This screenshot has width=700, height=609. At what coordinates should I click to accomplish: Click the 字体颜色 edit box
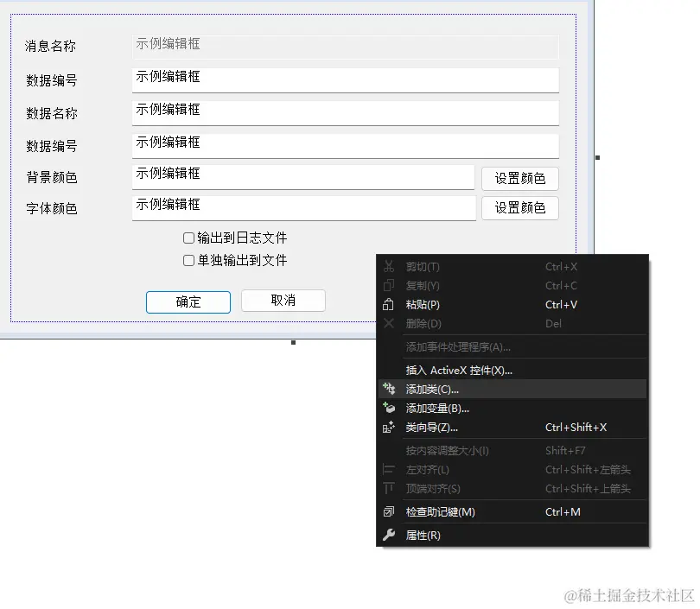304,208
